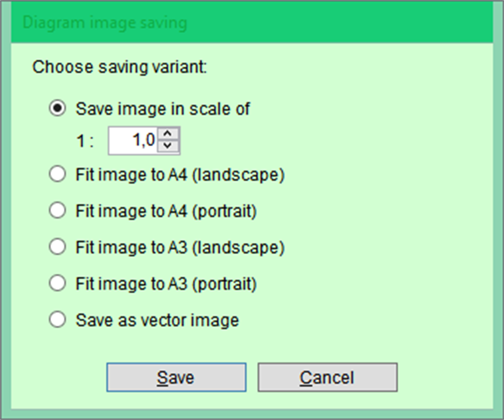The height and width of the screenshot is (420, 504).
Task: Select the "Save image in scale of" option
Action: 57,108
